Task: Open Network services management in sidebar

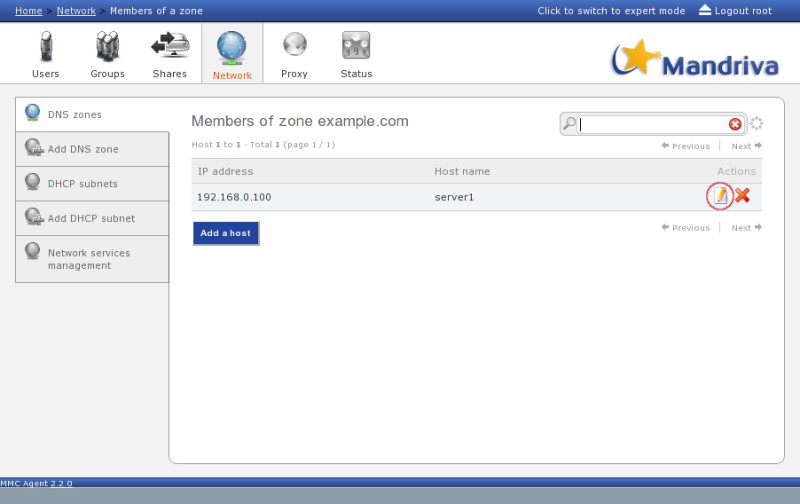Action: coord(92,259)
